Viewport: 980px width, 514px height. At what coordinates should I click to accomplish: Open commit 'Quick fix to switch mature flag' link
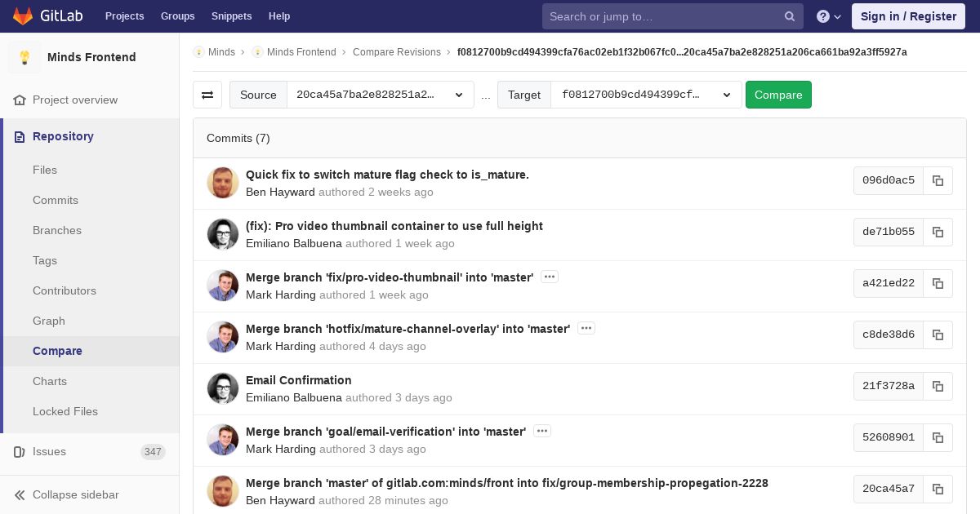[x=387, y=175]
